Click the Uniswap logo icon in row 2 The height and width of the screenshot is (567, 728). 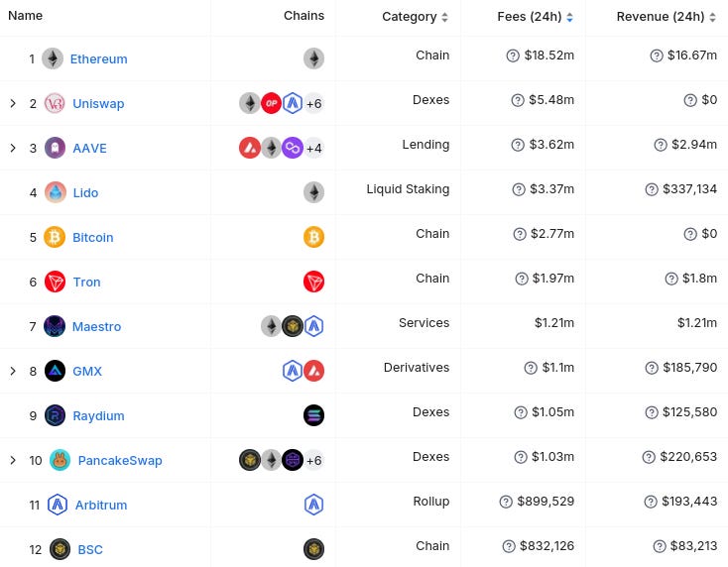[x=55, y=103]
